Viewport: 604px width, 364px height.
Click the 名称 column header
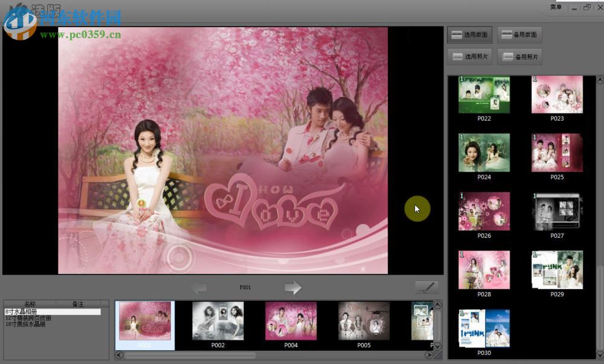click(30, 304)
